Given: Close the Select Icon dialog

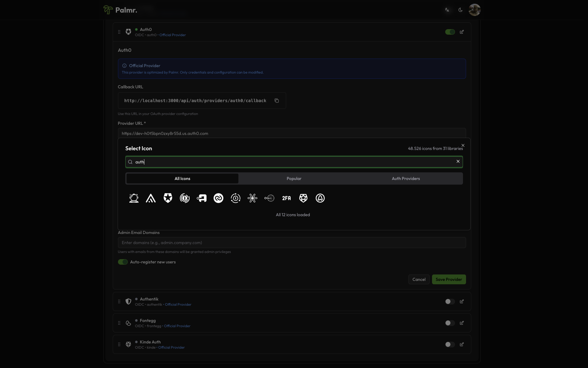Looking at the screenshot, I should point(463,145).
